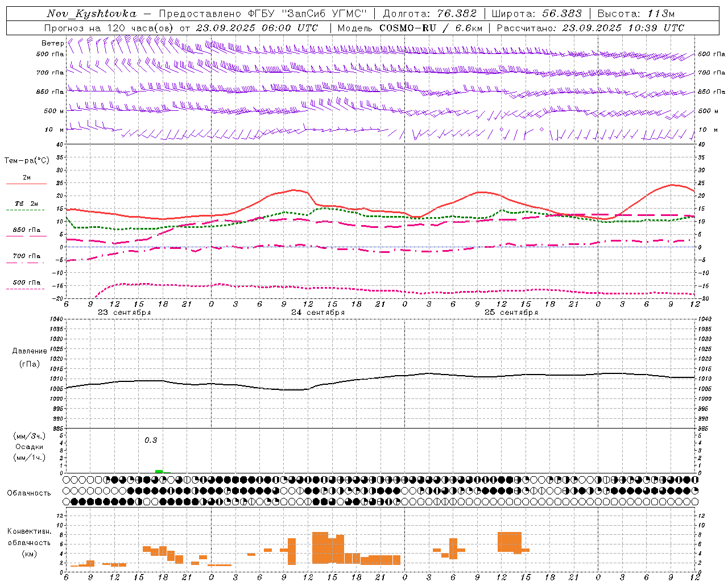This screenshot has height=582, width=728.
Task: Click the dashed line sample under Td 2м
Action: pos(25,210)
